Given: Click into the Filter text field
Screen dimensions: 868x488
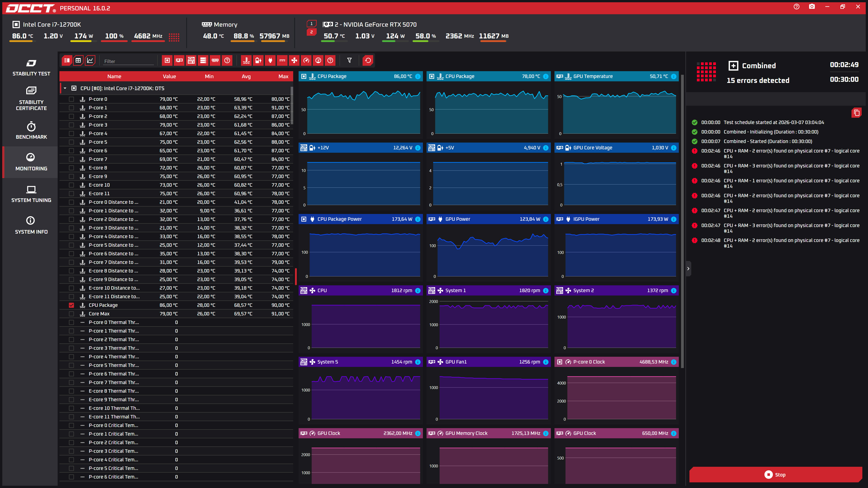Looking at the screenshot, I should [x=128, y=61].
